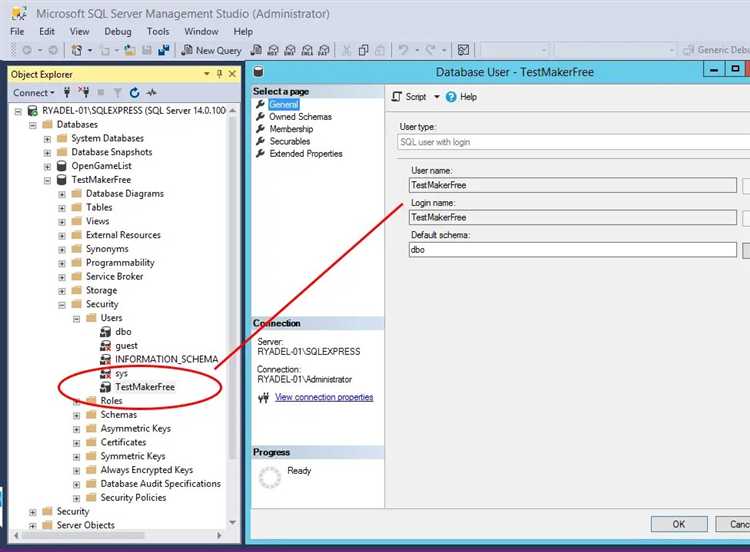
Task: Expand the Programmability node
Action: tap(62, 263)
